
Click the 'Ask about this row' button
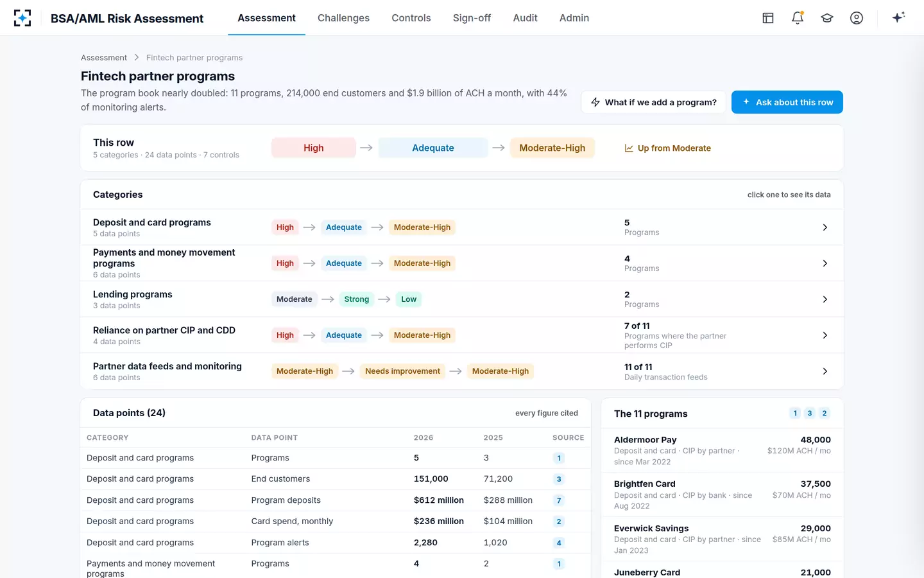click(787, 102)
